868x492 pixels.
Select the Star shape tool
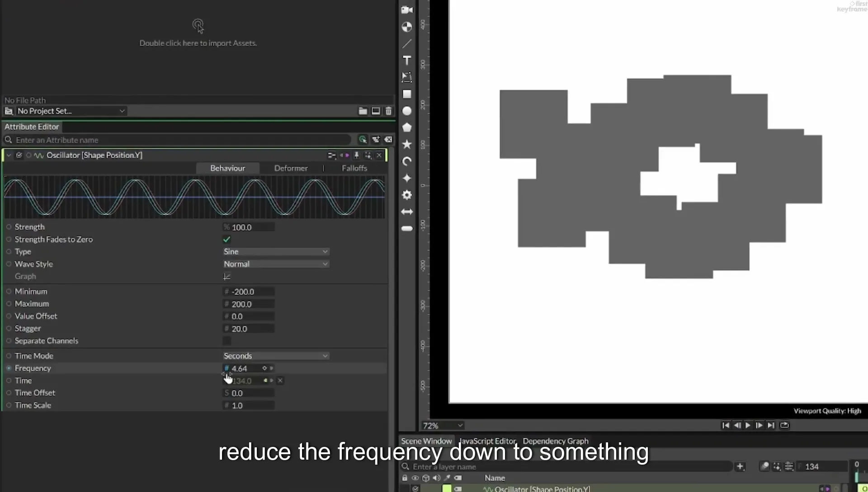pyautogui.click(x=407, y=144)
